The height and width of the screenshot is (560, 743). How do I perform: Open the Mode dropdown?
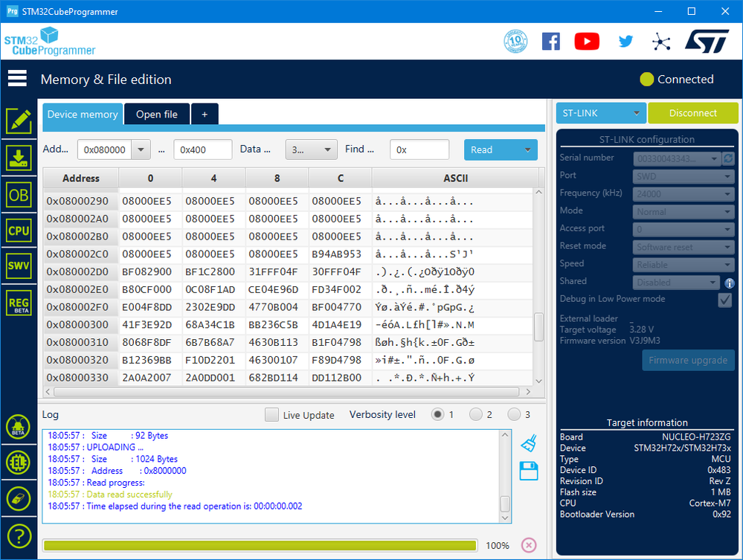pyautogui.click(x=684, y=212)
